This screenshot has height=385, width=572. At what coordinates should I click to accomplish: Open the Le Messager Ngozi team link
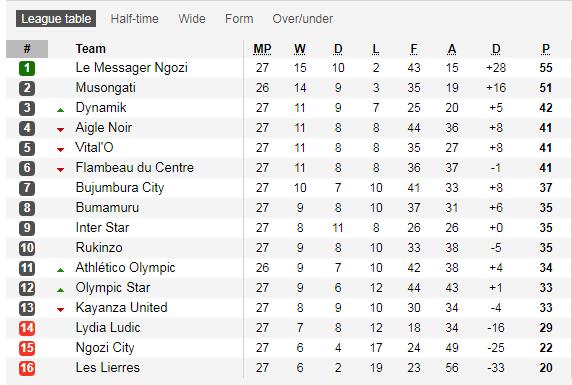point(132,68)
